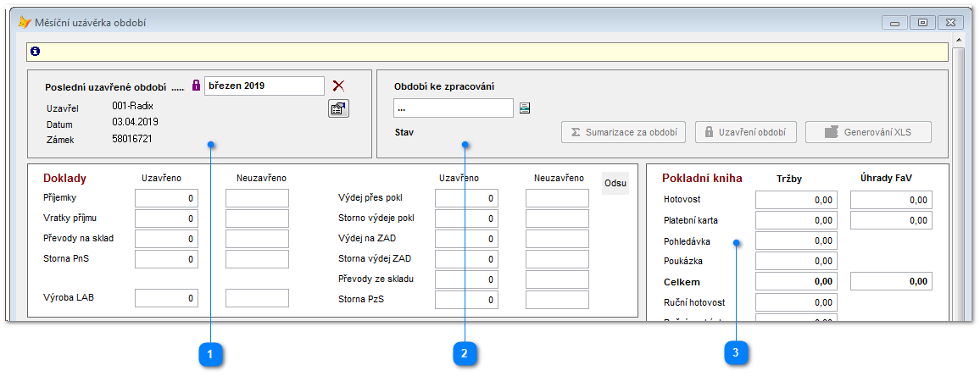Open the properties icon button under the red X
Image resolution: width=980 pixels, height=376 pixels.
[x=338, y=108]
